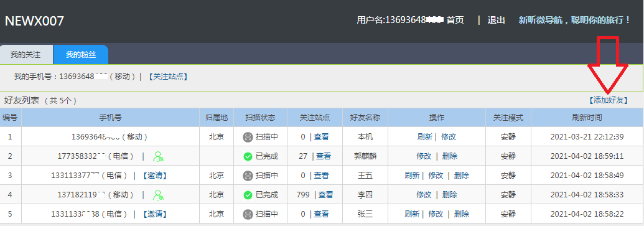
Task: Click 删除 for 张三
Action: [462, 214]
